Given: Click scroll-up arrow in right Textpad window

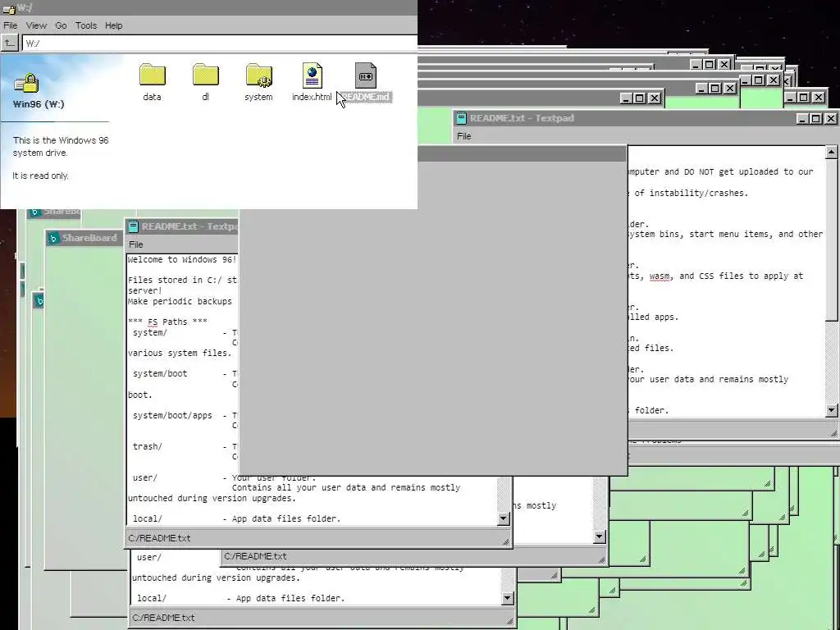Looking at the screenshot, I should pyautogui.click(x=832, y=153).
